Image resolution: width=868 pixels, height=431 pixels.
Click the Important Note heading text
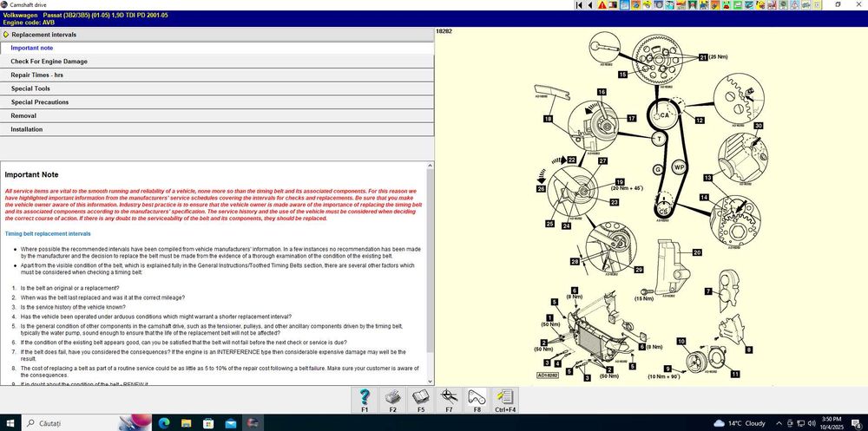[x=31, y=175]
